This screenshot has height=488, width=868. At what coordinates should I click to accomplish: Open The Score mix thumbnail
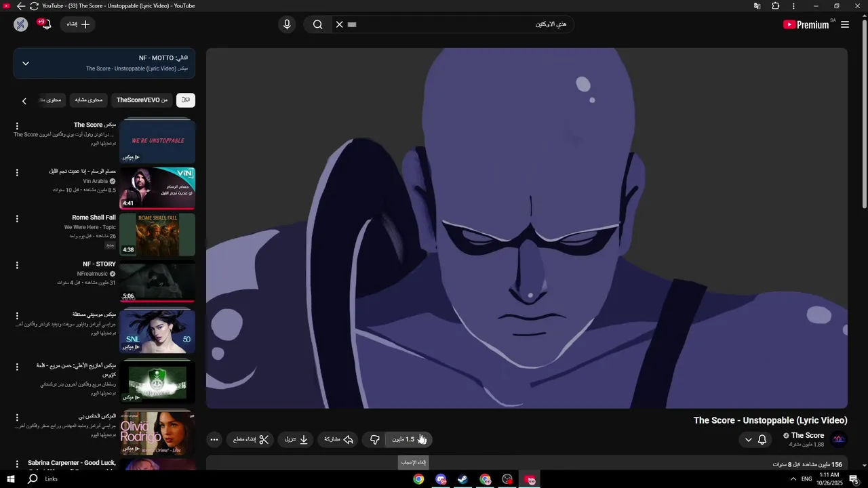coord(157,140)
